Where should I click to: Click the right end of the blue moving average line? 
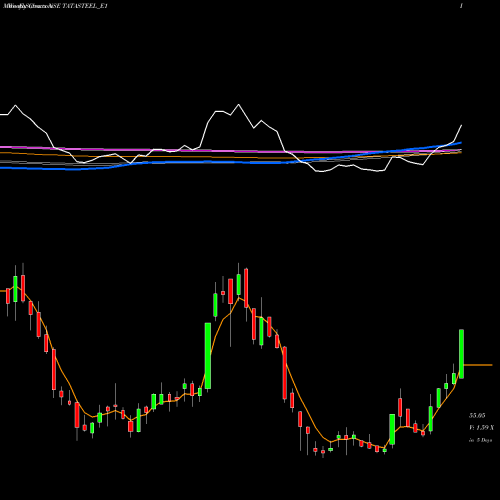pos(461,143)
